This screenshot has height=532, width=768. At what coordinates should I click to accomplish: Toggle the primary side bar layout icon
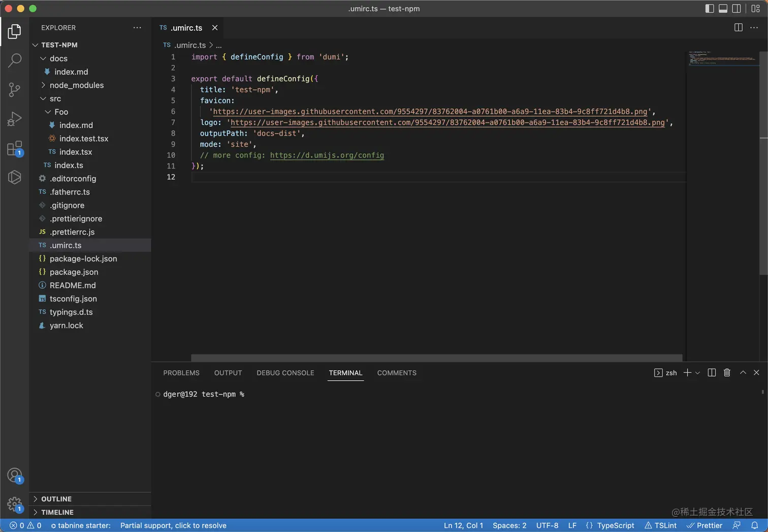710,9
